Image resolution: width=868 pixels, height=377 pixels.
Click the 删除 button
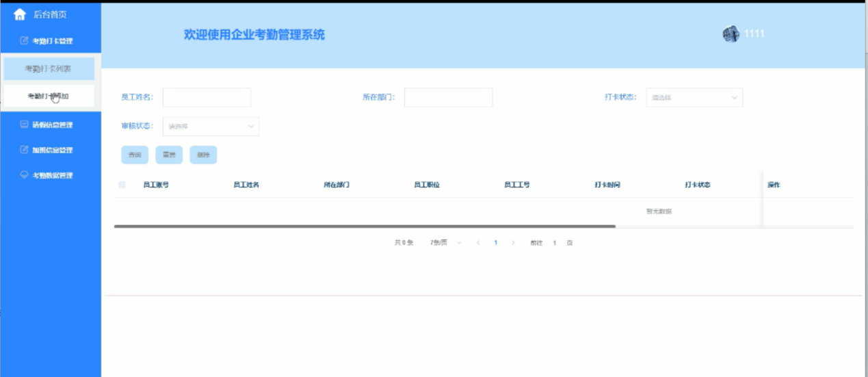pyautogui.click(x=203, y=155)
